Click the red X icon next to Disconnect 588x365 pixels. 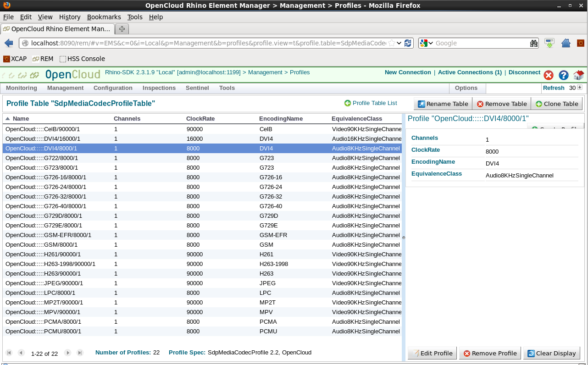click(549, 75)
